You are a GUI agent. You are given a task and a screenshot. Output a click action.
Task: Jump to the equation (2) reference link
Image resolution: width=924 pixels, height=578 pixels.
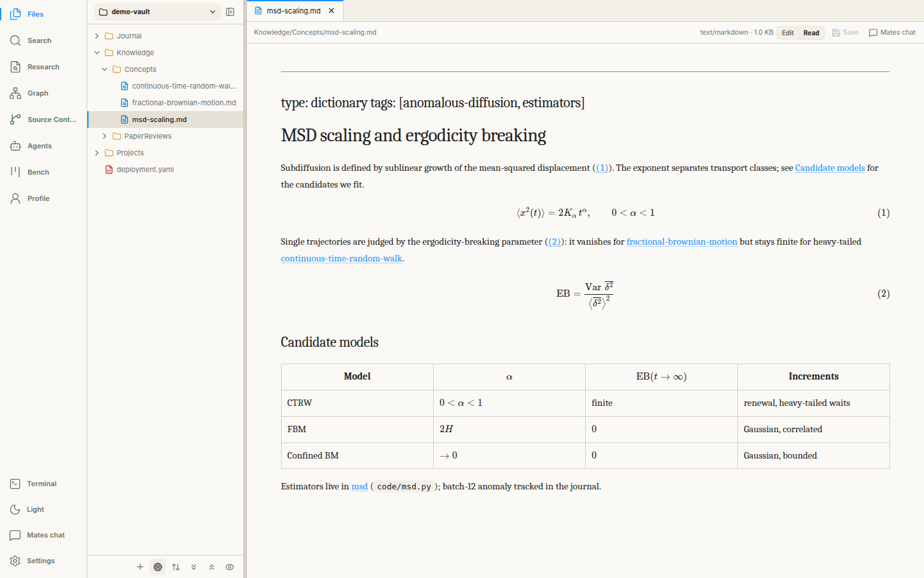pos(554,241)
